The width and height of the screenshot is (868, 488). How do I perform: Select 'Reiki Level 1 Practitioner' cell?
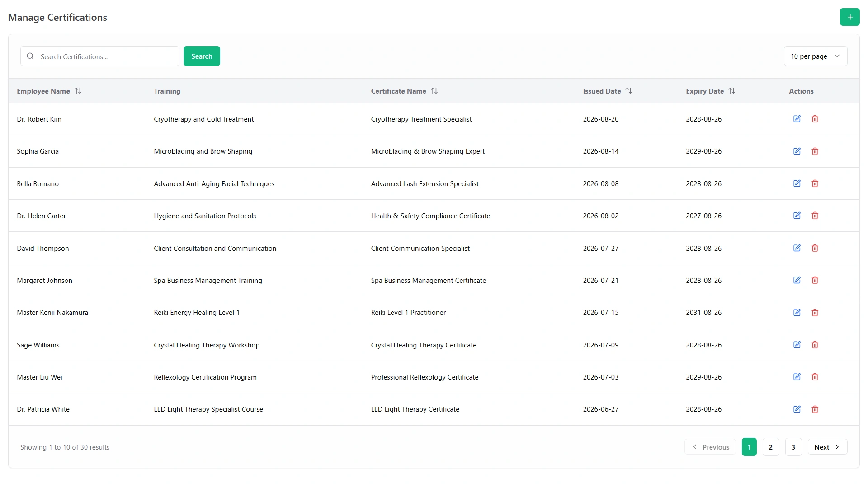408,313
